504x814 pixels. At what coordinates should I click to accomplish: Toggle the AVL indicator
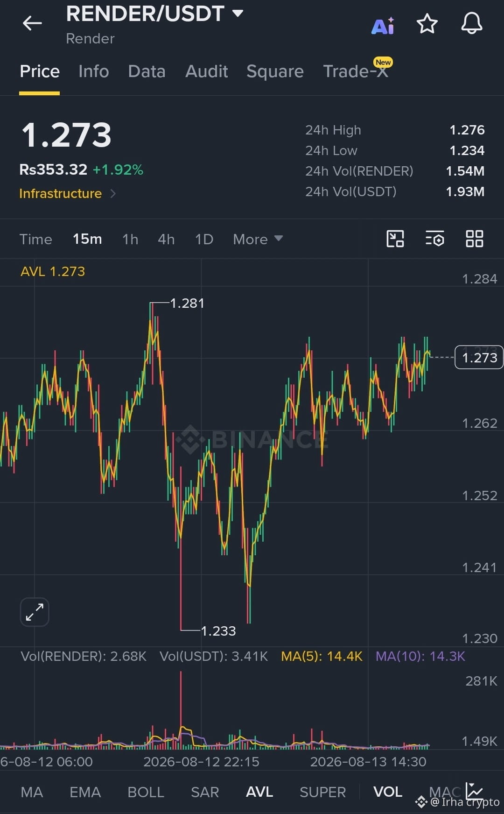point(259,792)
